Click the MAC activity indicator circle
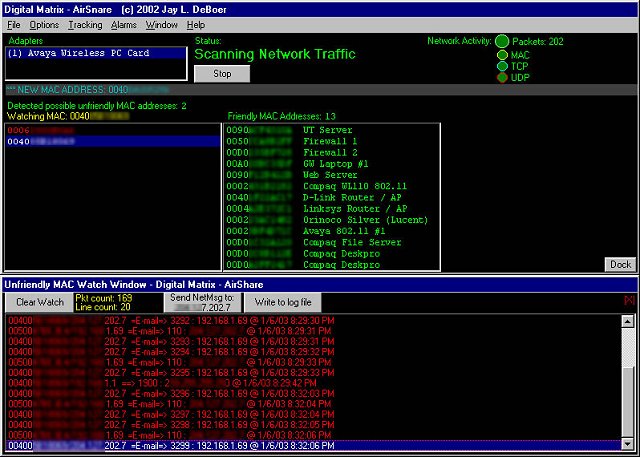This screenshot has height=457, width=640. point(502,55)
